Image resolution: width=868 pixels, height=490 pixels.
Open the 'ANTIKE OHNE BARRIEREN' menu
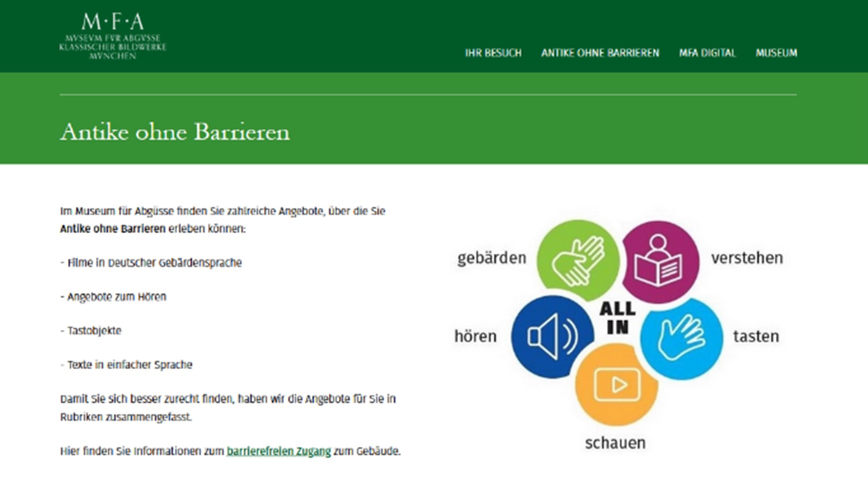pyautogui.click(x=600, y=52)
